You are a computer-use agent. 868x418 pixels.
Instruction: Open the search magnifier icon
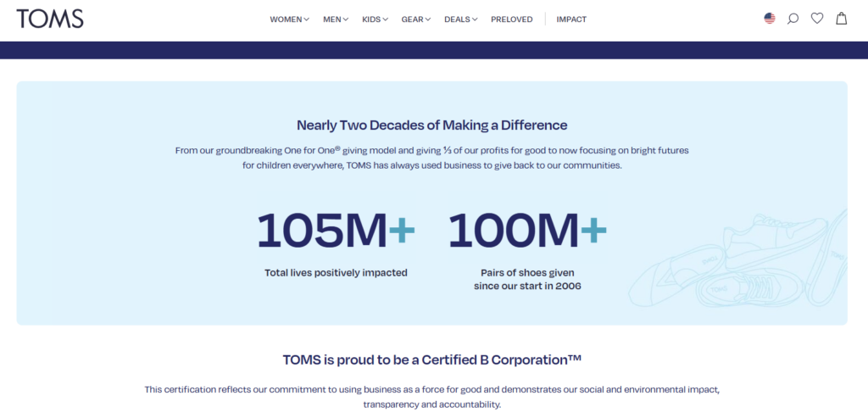793,19
